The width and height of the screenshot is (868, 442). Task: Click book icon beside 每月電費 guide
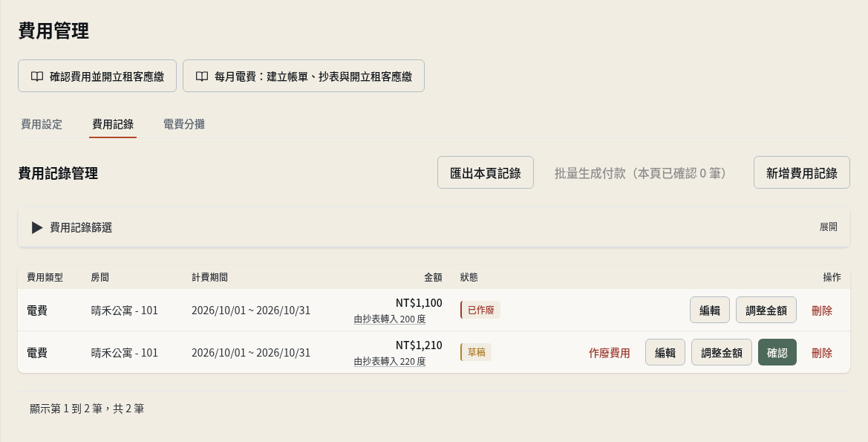(x=202, y=77)
